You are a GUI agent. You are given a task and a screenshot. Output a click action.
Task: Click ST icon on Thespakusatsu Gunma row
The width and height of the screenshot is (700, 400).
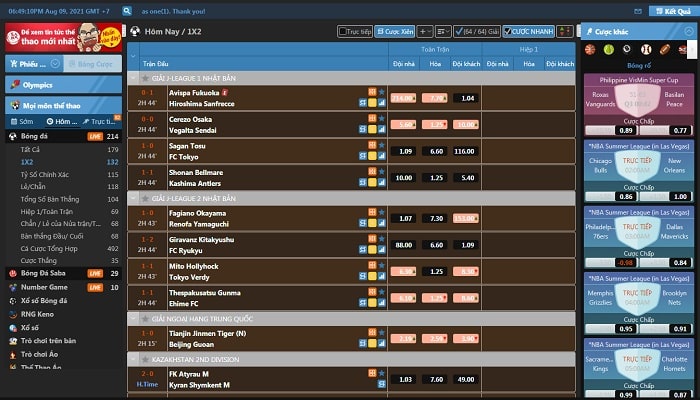363,303
